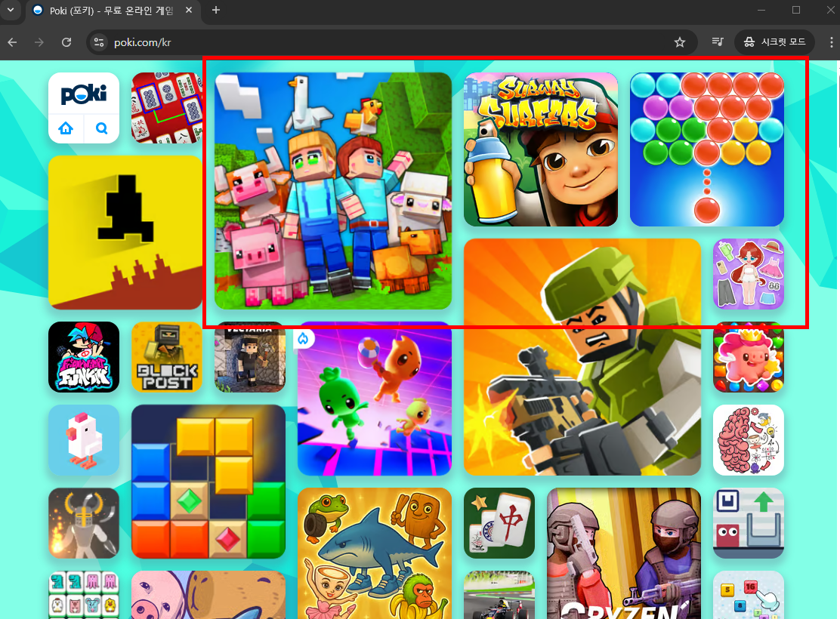Go forward in browser history
This screenshot has height=619, width=840.
pyautogui.click(x=39, y=42)
